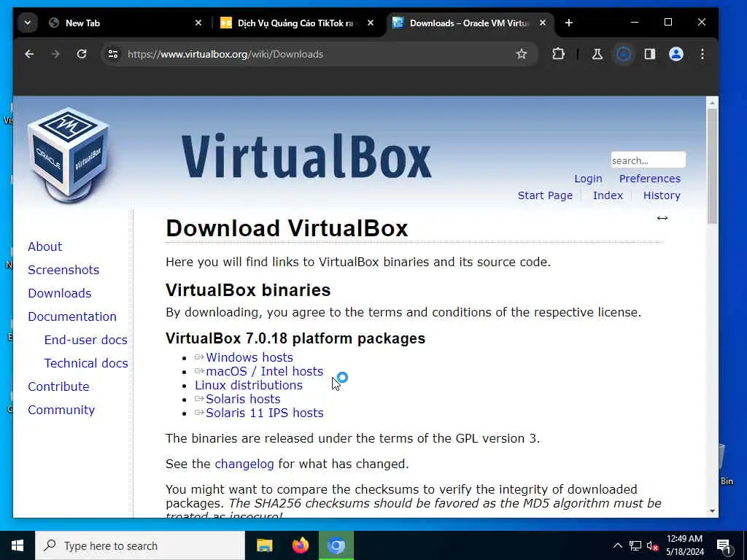Screen dimensions: 747x560
Task: Open Firefox from the taskbar
Action: click(x=300, y=545)
